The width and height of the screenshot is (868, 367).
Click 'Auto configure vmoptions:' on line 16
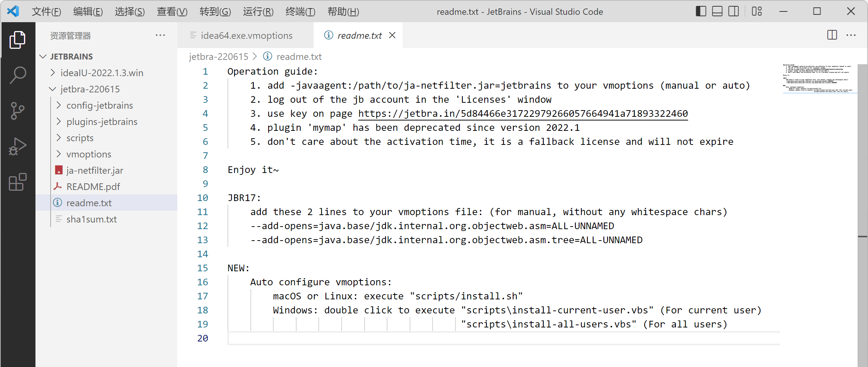[321, 282]
